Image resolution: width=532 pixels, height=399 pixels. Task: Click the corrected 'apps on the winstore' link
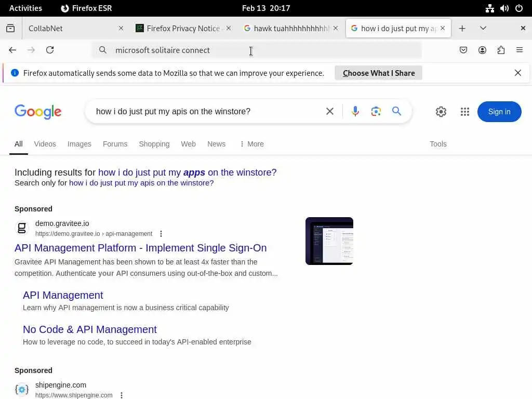tap(187, 172)
